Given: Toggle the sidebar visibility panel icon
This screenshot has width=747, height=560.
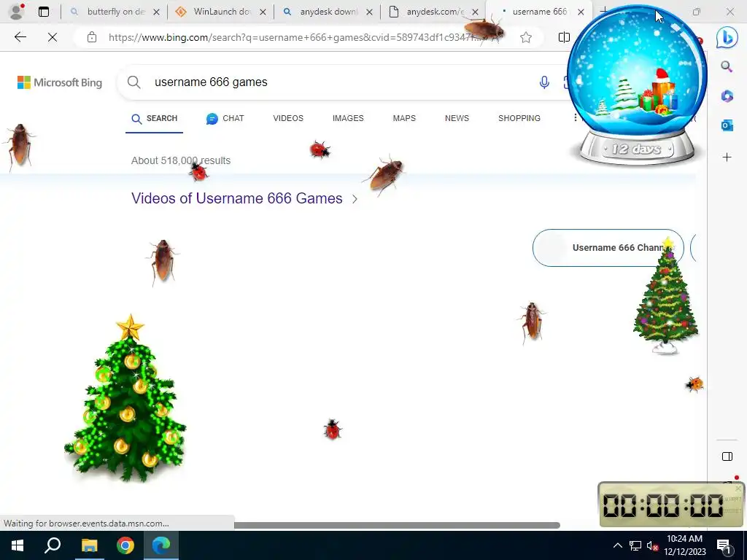Looking at the screenshot, I should coord(727,456).
